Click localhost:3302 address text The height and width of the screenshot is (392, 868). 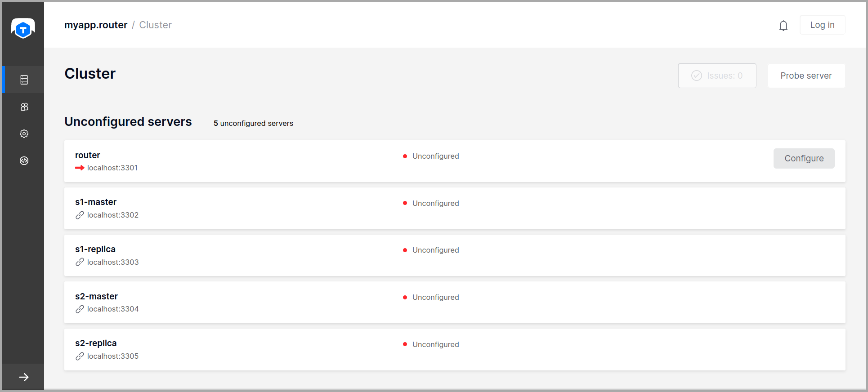pyautogui.click(x=113, y=215)
